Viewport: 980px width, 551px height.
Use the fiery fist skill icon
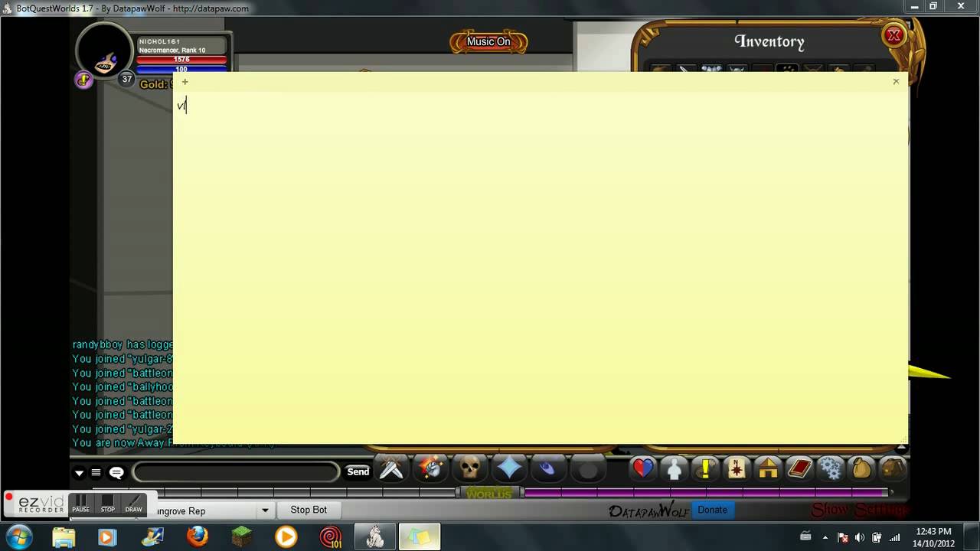(431, 468)
